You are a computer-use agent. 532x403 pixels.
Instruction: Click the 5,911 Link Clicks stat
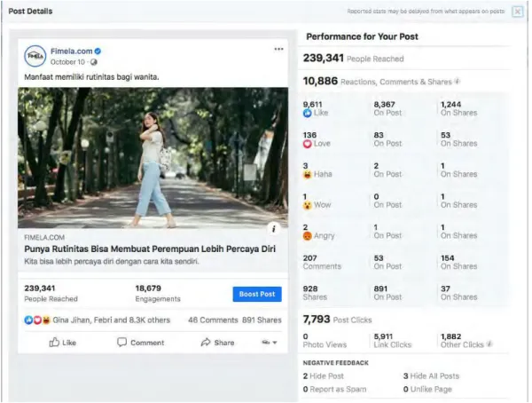click(x=392, y=341)
